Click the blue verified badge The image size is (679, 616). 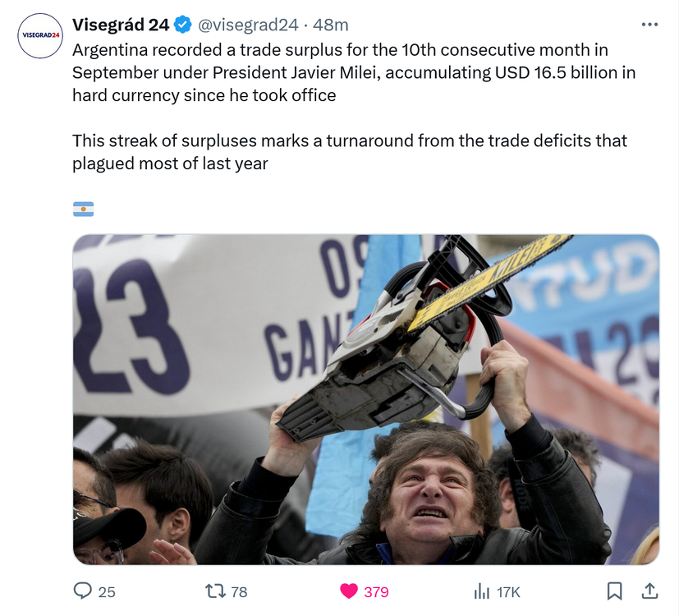[x=182, y=25]
